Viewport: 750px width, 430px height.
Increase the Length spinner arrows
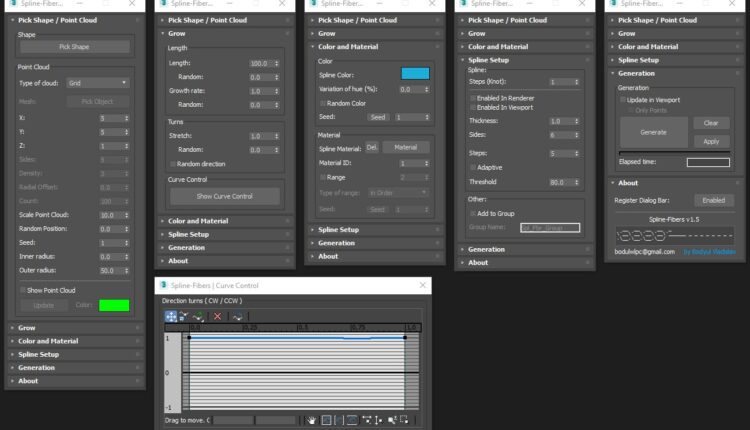(x=276, y=61)
